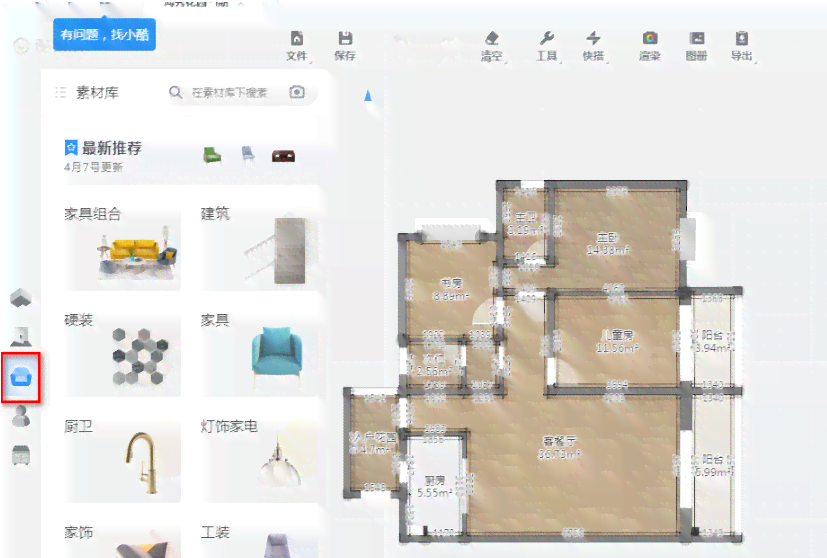Click the 保存 save icon

point(345,39)
